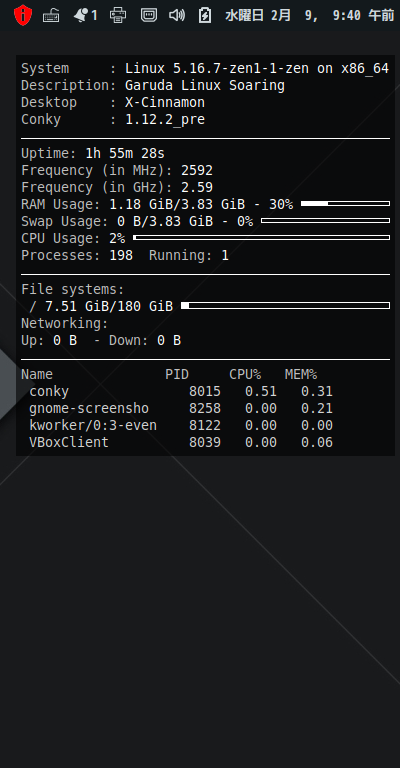Click the volume speaker icon

point(177,15)
